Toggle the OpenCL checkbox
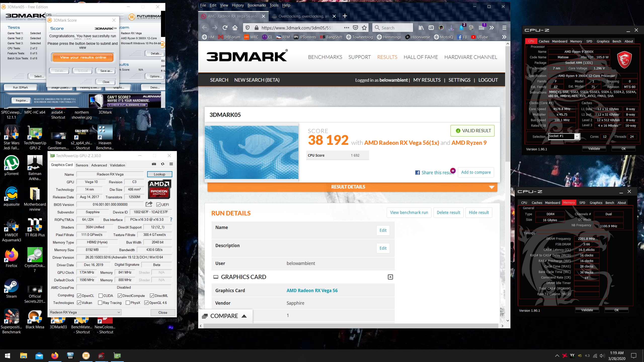 79,296
